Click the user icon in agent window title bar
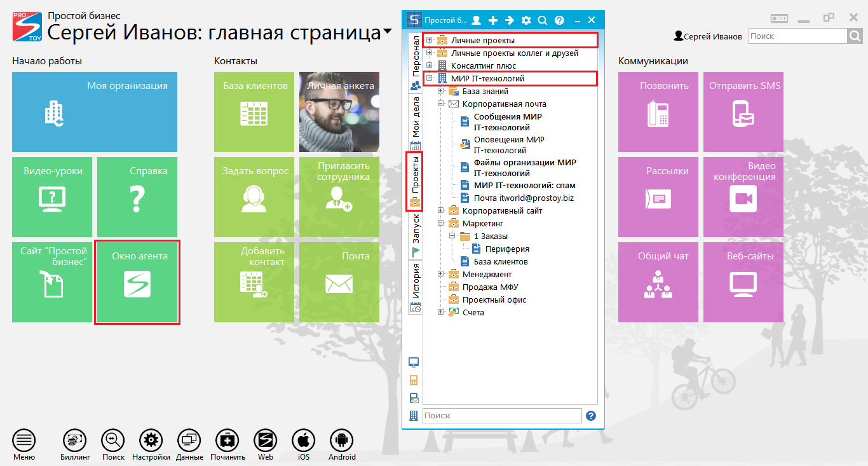868x466 pixels. [x=476, y=20]
